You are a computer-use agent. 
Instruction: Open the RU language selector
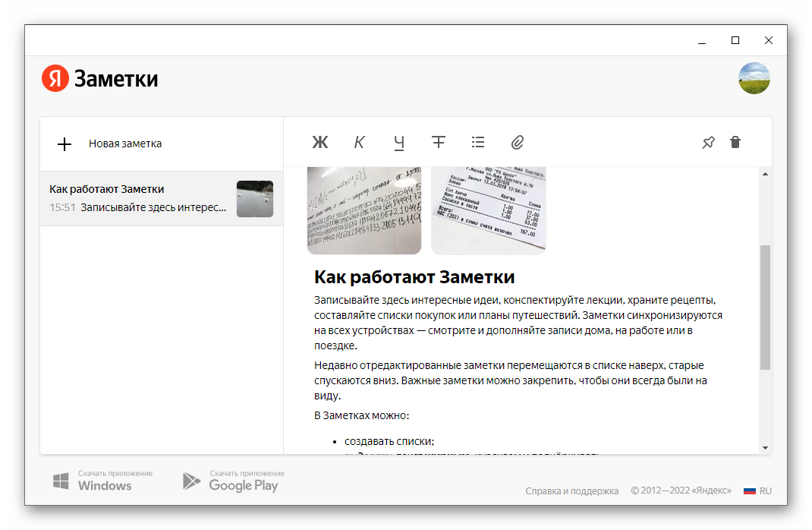[x=757, y=491]
